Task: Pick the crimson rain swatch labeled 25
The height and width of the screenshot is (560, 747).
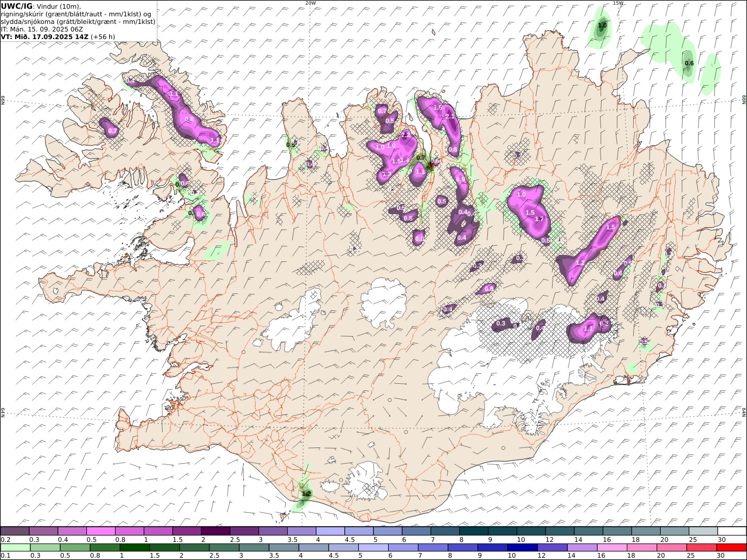Action: click(x=701, y=547)
